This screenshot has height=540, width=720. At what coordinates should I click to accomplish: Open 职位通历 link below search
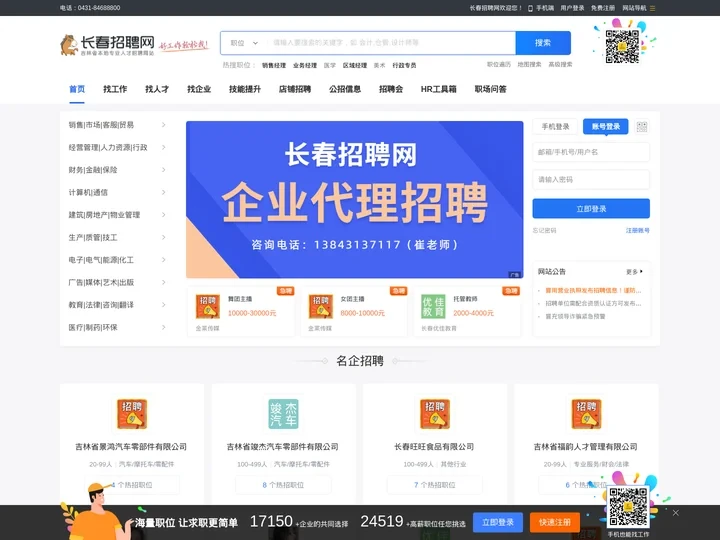pyautogui.click(x=499, y=65)
